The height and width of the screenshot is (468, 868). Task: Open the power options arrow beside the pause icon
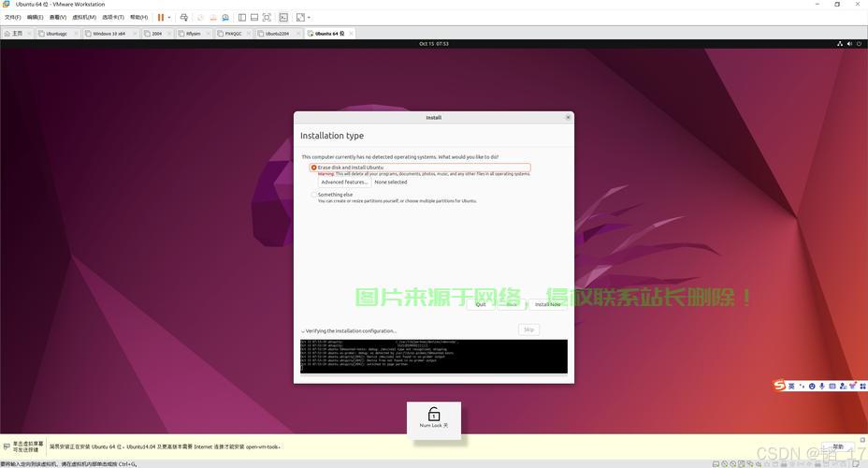point(169,18)
